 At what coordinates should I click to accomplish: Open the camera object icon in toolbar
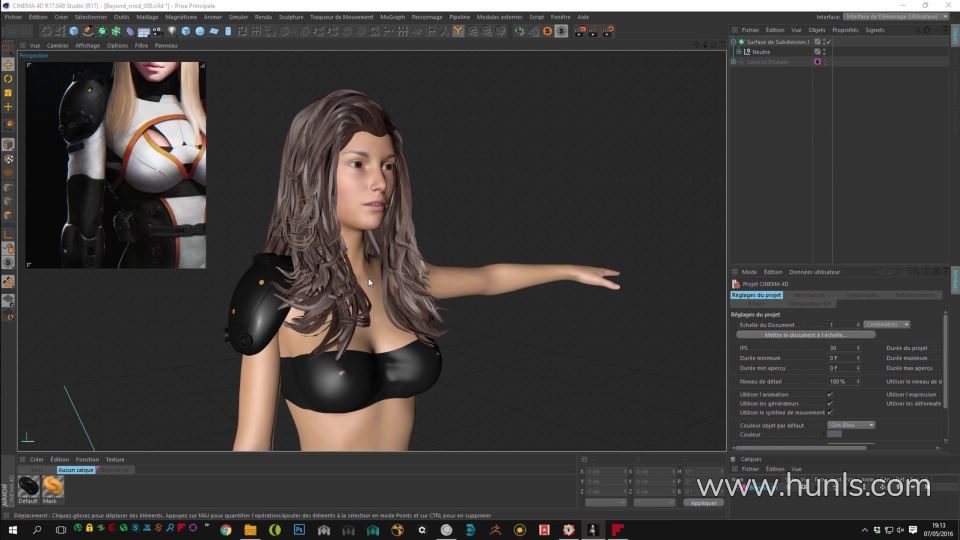157,31
